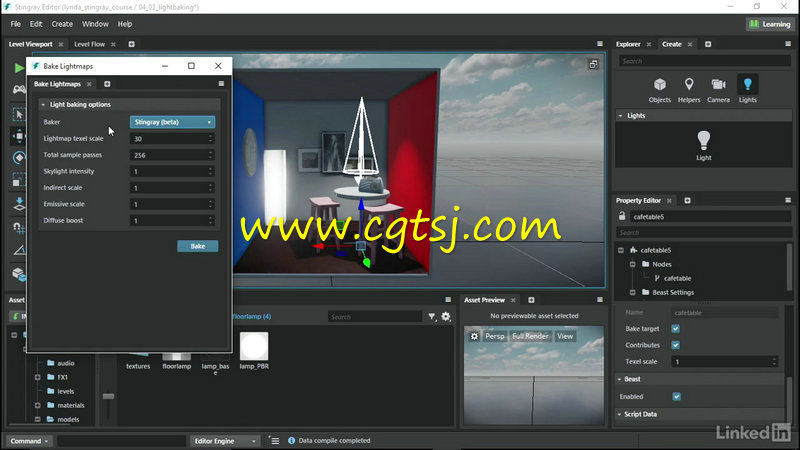
Task: Collapse the Lights section in the Create panel
Action: pyautogui.click(x=620, y=116)
